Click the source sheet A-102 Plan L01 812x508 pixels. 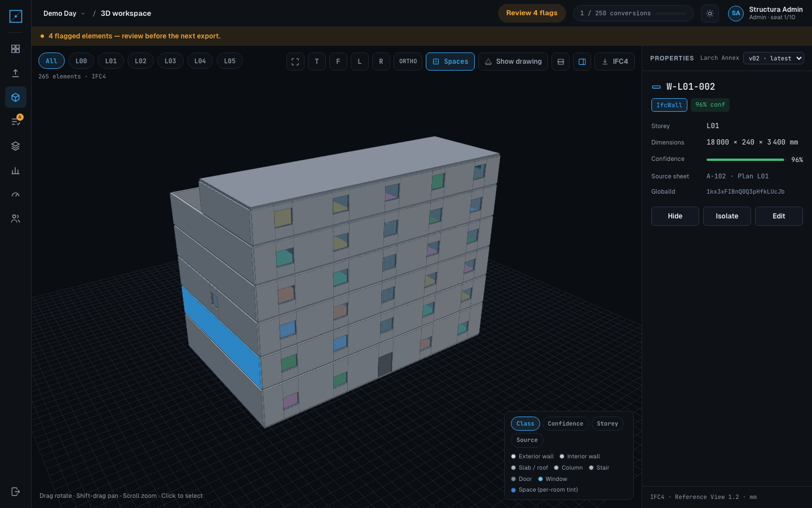click(738, 176)
